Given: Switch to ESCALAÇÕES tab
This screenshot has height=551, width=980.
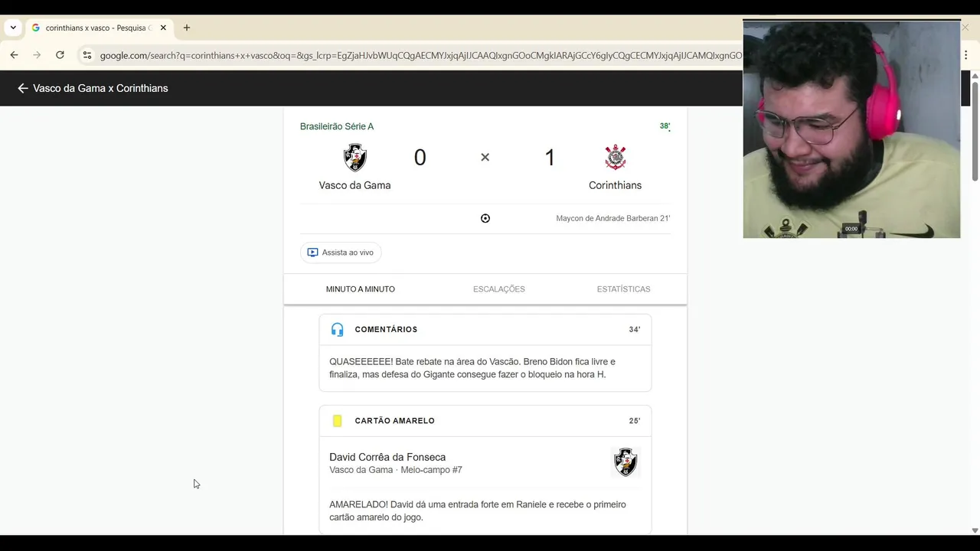Looking at the screenshot, I should 499,289.
